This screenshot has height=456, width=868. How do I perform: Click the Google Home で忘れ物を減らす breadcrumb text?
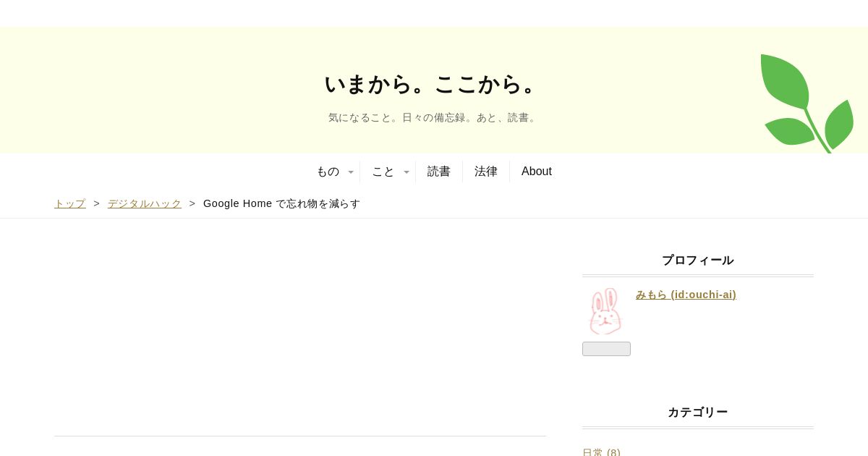pos(281,203)
